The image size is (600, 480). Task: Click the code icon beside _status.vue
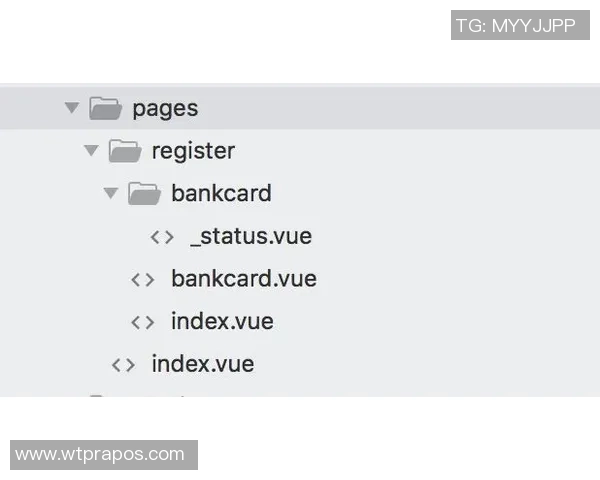coord(162,237)
